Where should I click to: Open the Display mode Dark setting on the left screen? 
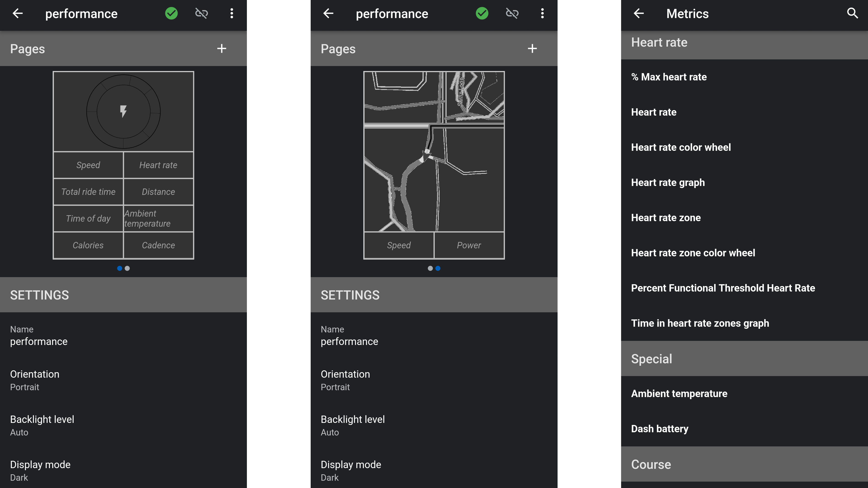click(40, 470)
